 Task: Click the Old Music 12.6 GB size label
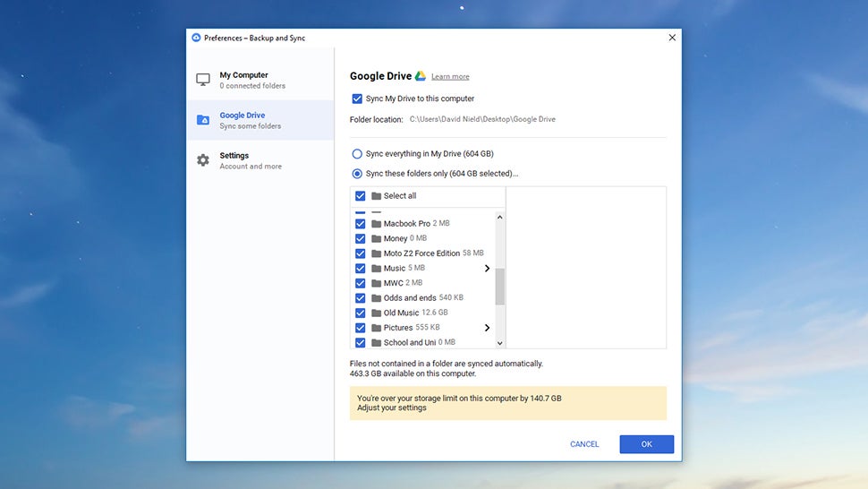pyautogui.click(x=435, y=313)
